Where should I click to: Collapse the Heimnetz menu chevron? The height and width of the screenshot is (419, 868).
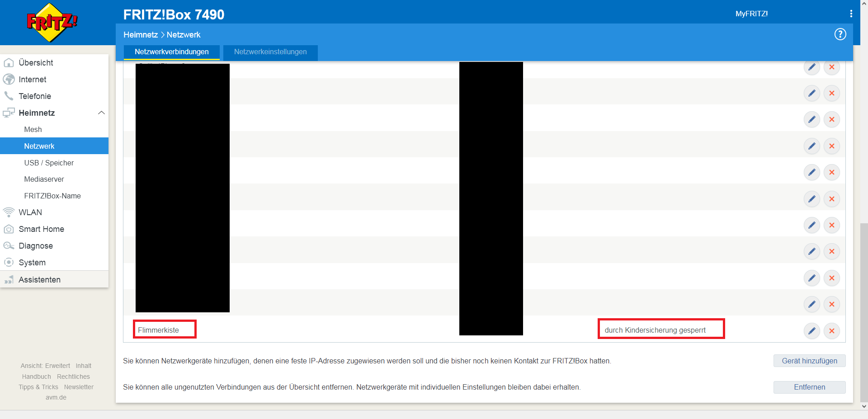coord(101,113)
